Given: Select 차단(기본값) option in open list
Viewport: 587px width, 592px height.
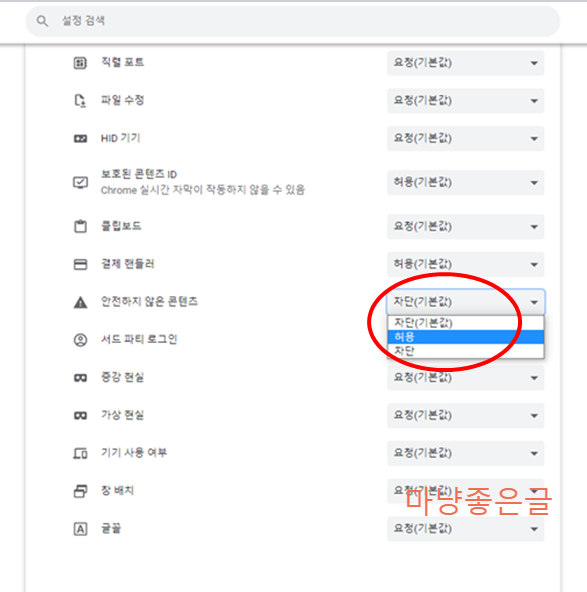Looking at the screenshot, I should point(465,323).
